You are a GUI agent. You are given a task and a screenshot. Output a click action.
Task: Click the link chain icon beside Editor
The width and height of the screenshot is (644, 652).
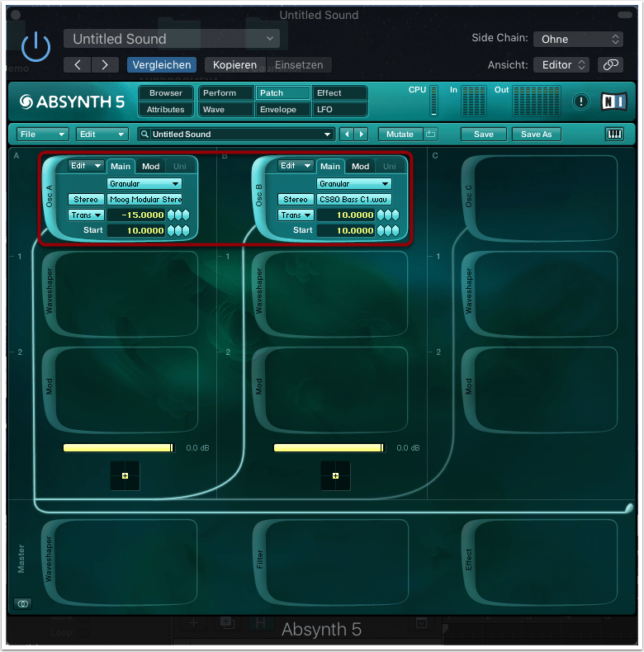point(610,64)
